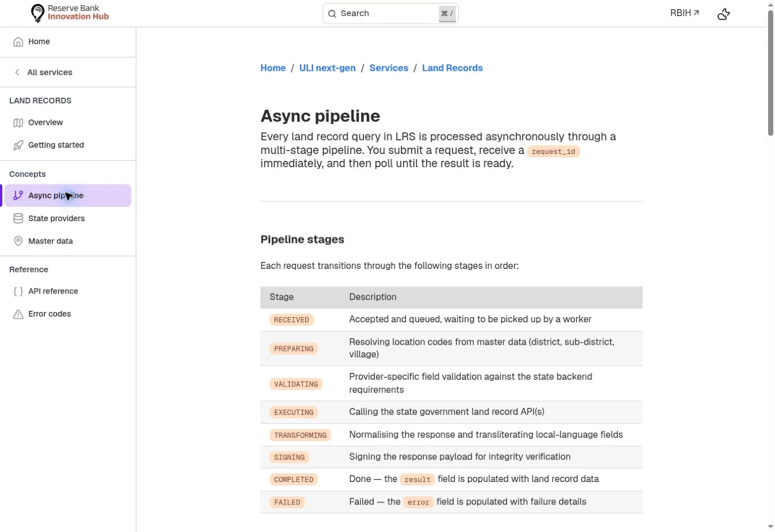Select Master data in sidebar
Screen dimensions: 775x532
click(68, 241)
